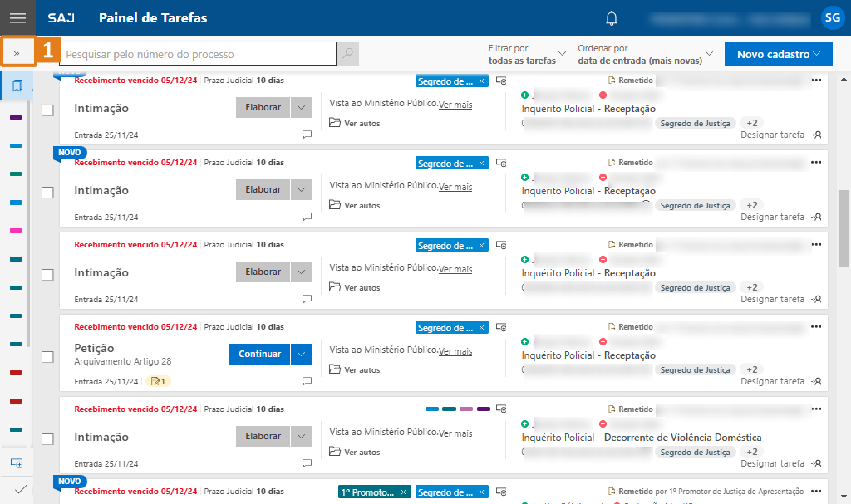The image size is (851, 504).
Task: Open the Ordenar por sorting dropdown
Action: [645, 54]
